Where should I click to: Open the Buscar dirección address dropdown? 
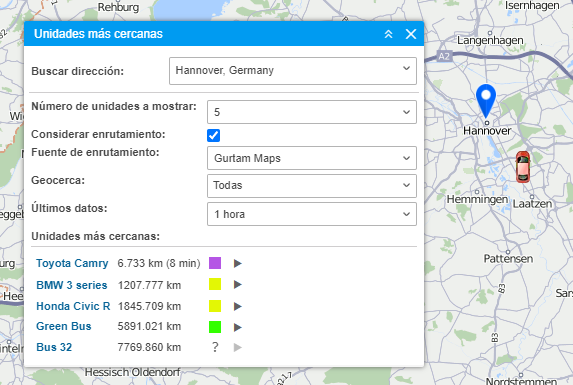(293, 71)
